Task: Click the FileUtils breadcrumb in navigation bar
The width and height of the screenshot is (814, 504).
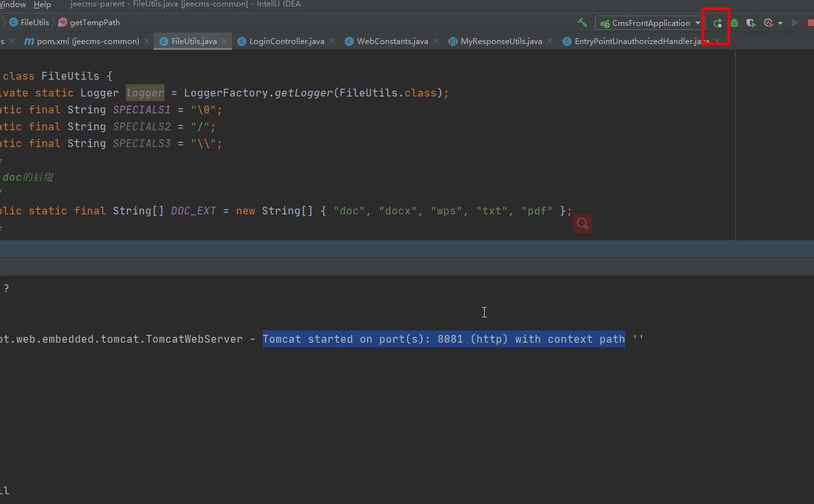Action: coord(34,23)
